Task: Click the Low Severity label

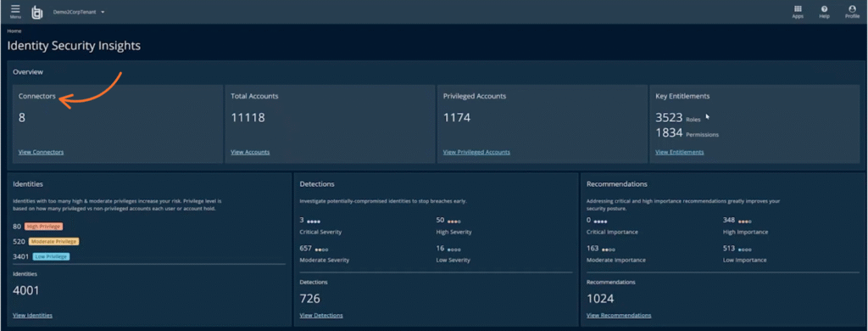Action: 453,260
